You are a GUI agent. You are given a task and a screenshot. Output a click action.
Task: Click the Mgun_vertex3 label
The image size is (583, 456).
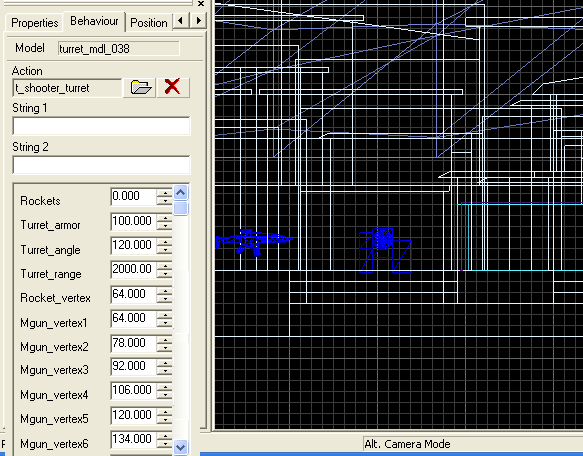coord(54,370)
